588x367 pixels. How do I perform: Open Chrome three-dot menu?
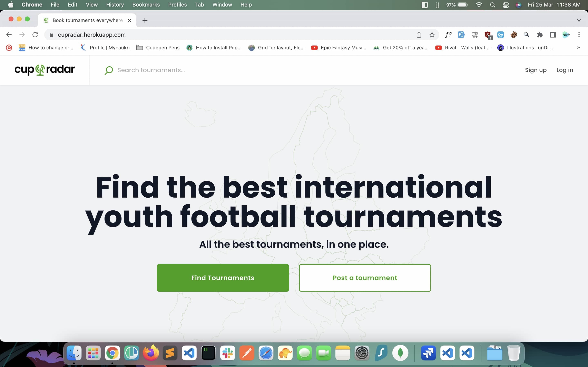coord(579,35)
